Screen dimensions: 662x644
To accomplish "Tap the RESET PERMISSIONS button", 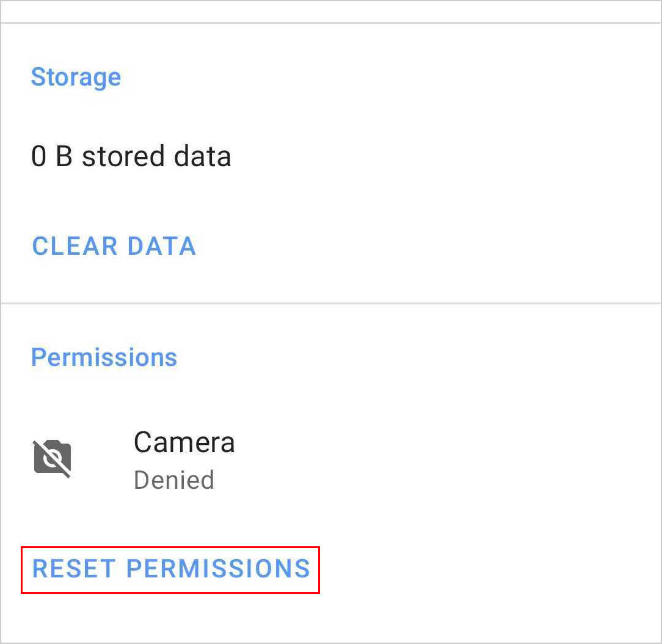I will tap(171, 569).
